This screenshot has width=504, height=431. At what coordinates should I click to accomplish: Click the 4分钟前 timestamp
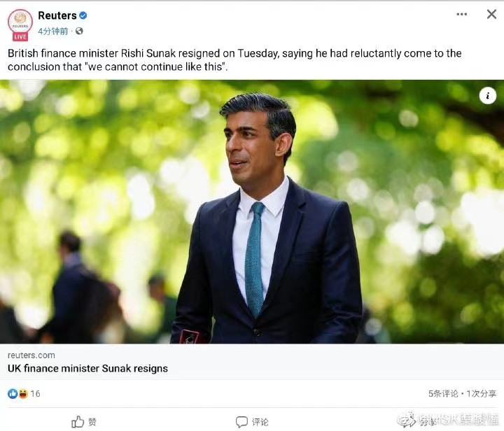click(53, 31)
